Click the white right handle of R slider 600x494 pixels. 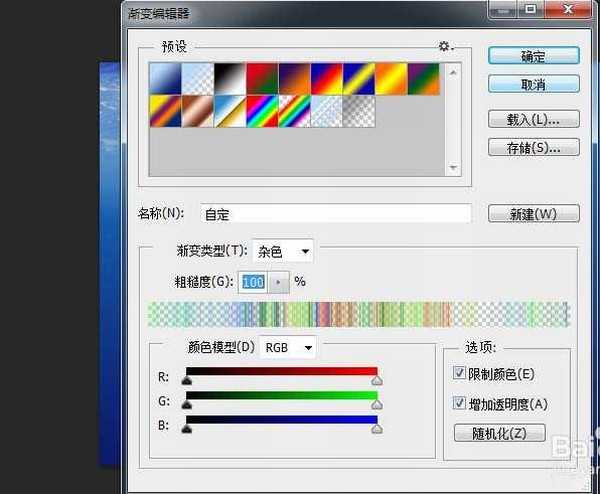tap(376, 380)
